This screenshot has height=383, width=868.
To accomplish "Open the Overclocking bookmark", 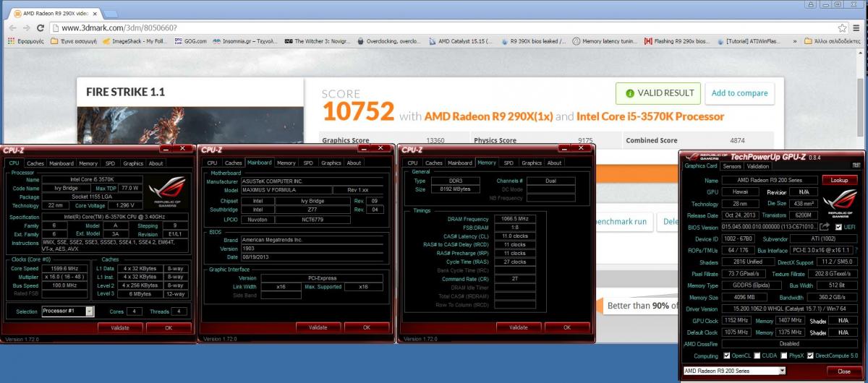I will click(x=391, y=41).
